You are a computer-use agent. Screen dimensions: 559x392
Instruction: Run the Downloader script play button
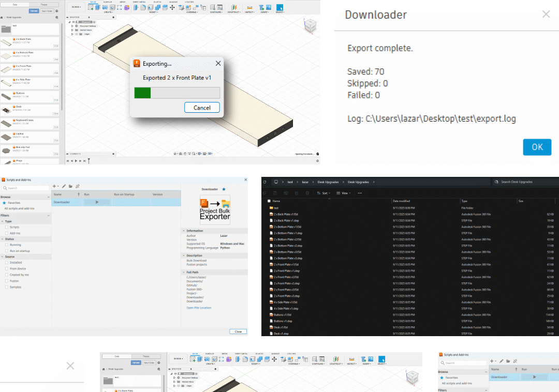point(97,202)
